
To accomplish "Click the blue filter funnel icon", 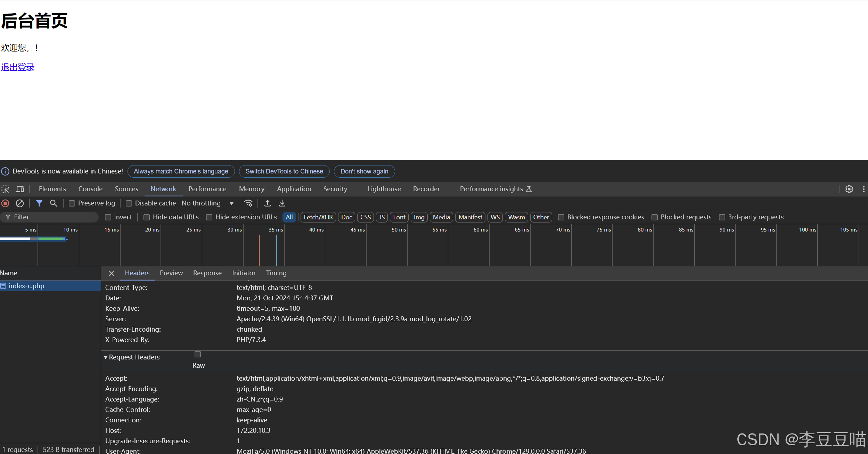I will [39, 203].
